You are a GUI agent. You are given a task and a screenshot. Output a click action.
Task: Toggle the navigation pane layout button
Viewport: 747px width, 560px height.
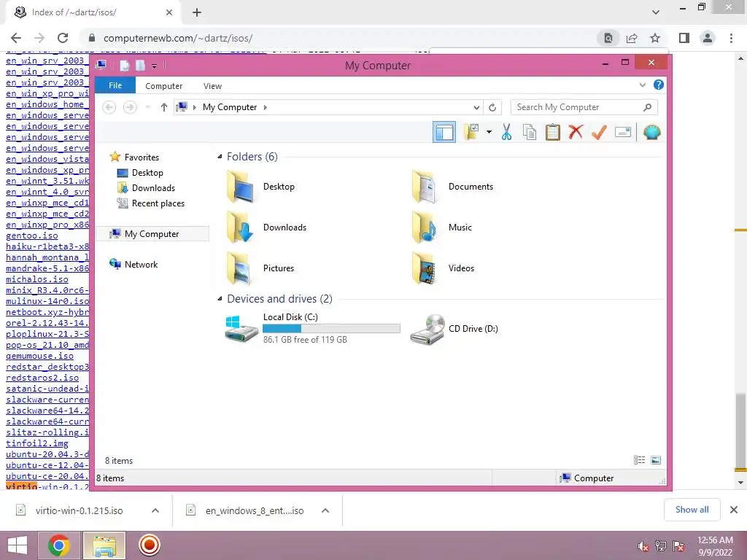tap(444, 132)
